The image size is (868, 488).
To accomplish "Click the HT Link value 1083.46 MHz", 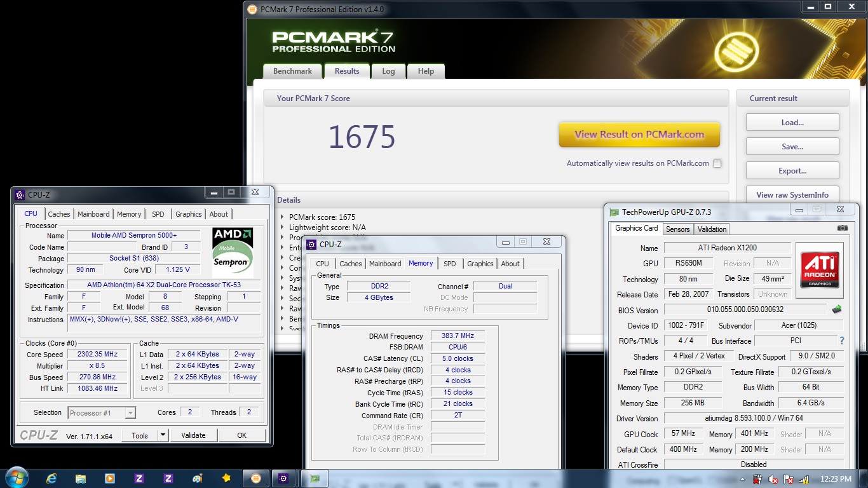I will tap(98, 388).
